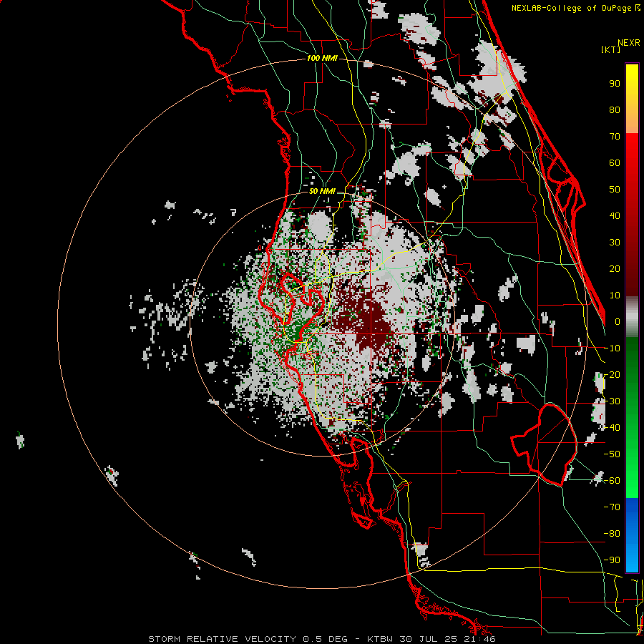
Task: Click the -10 value on the velocity scale
Action: tap(612, 348)
